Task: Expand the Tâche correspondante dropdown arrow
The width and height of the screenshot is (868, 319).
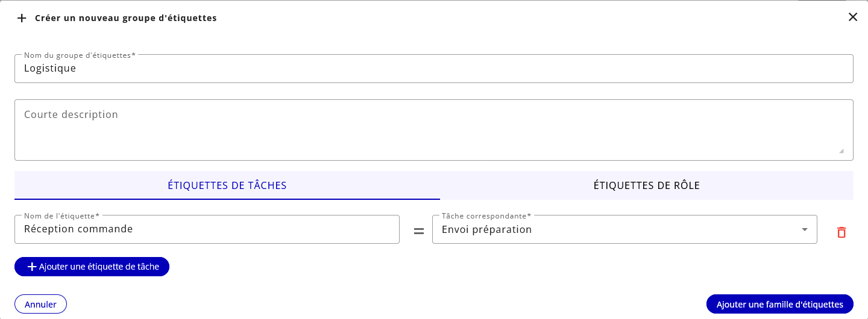Action: [x=804, y=229]
